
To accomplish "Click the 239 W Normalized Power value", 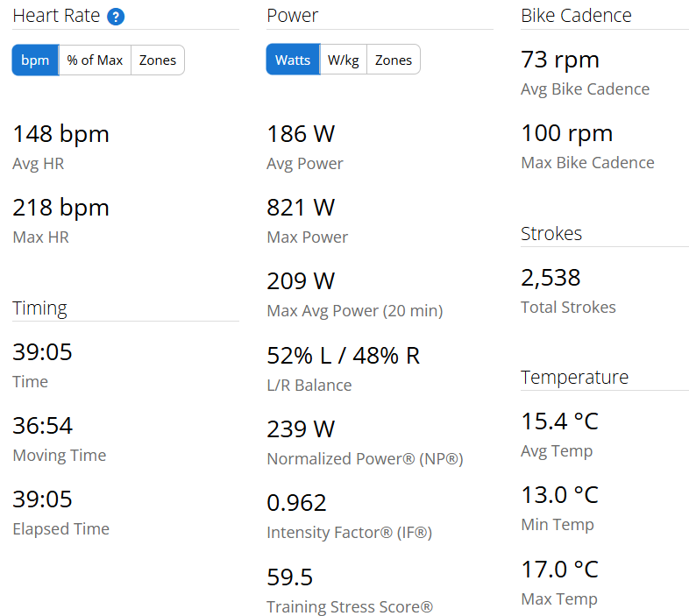I will tap(301, 429).
